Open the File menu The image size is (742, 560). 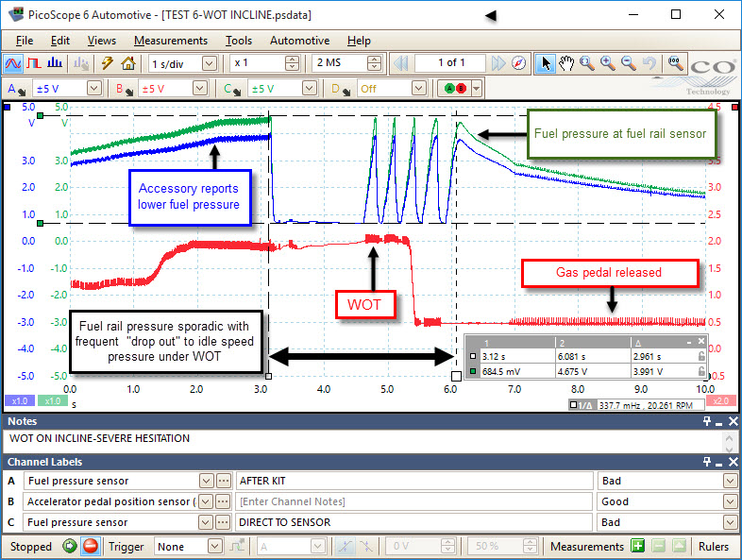click(25, 41)
